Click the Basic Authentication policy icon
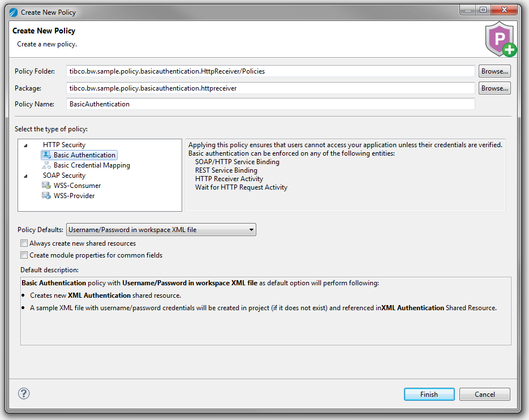 pos(46,155)
